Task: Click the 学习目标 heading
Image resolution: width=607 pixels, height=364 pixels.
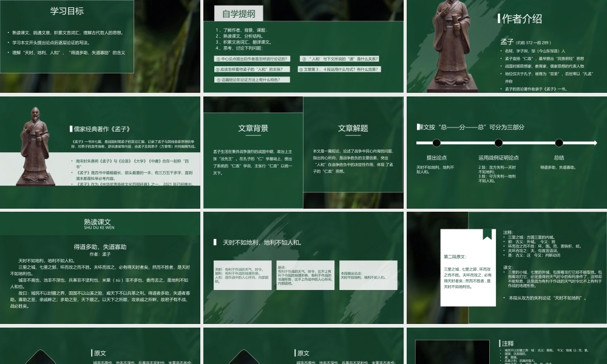Action: (x=67, y=11)
